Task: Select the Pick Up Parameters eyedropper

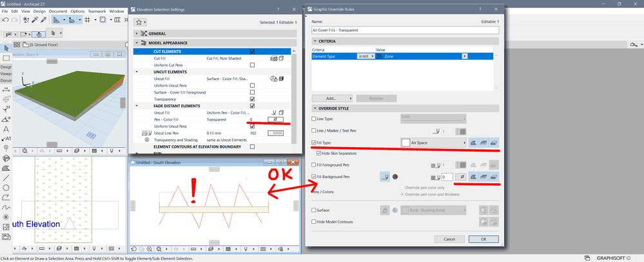Action: [35, 19]
